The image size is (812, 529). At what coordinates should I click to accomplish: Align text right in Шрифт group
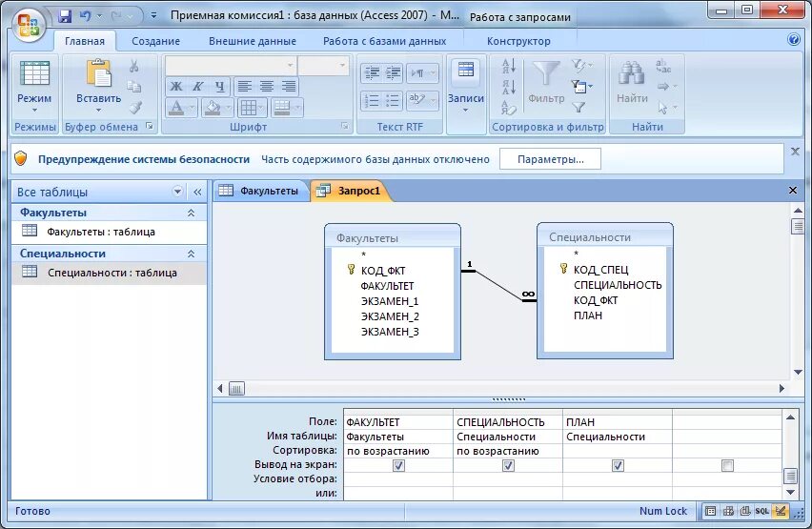coord(288,87)
